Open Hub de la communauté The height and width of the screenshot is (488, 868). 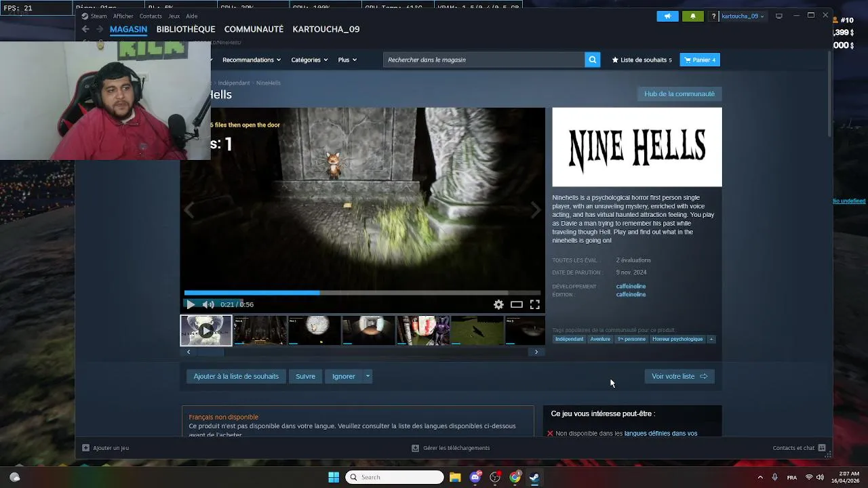(x=679, y=94)
